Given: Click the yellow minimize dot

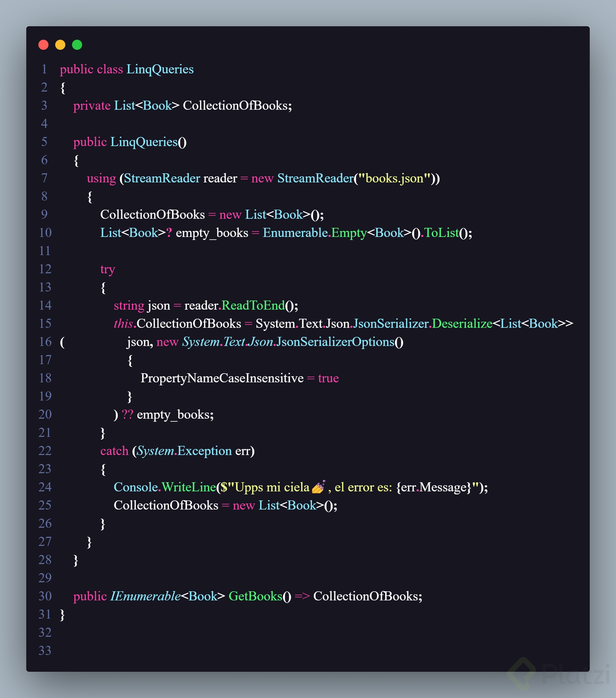Looking at the screenshot, I should 60,45.
